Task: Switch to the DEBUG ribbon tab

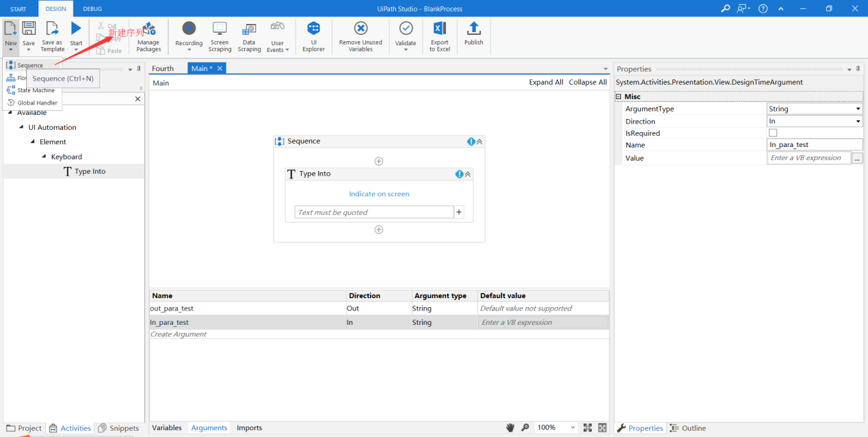Action: click(92, 10)
